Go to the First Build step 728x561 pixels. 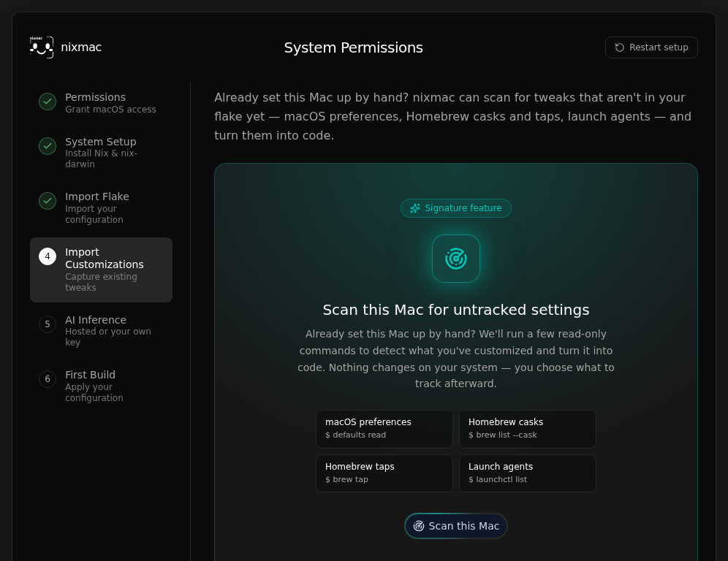point(101,386)
